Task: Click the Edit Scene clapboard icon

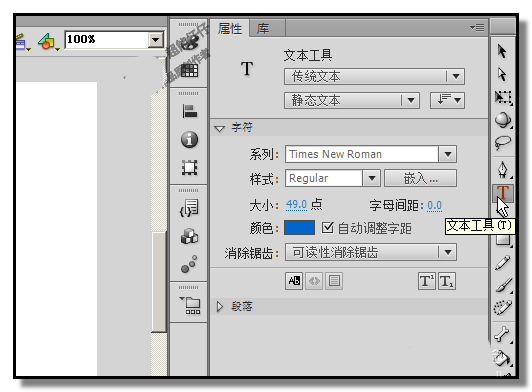Action: 22,42
